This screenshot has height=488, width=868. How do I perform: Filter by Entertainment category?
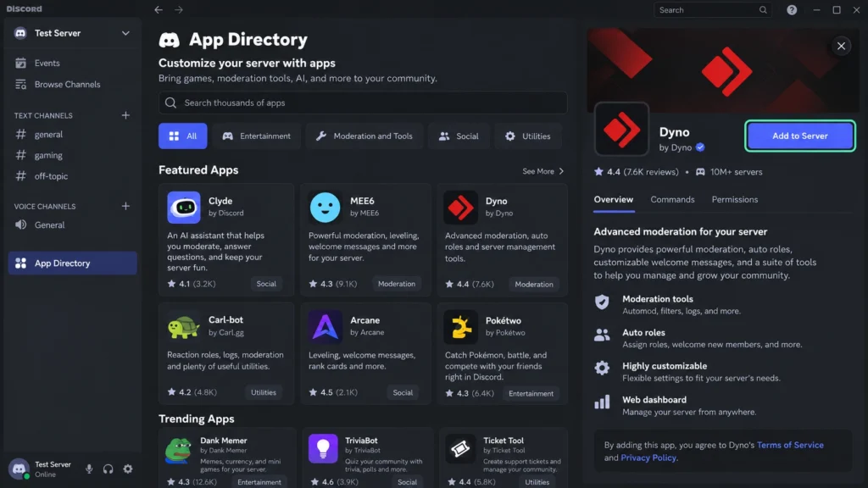click(256, 136)
